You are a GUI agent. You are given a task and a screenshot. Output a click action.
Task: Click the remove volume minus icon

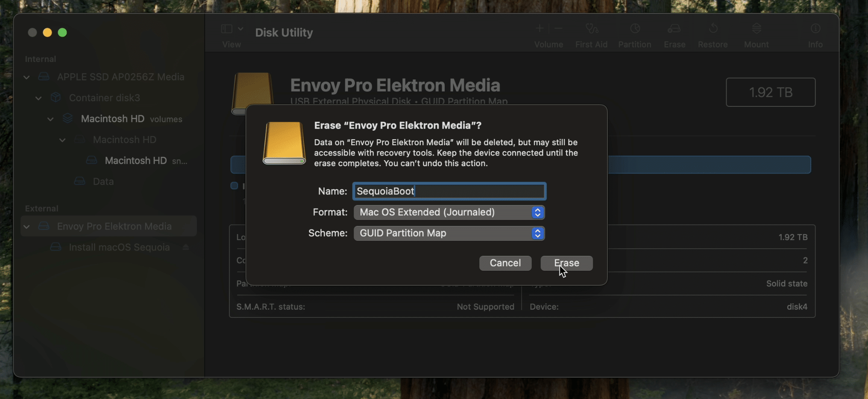click(558, 29)
